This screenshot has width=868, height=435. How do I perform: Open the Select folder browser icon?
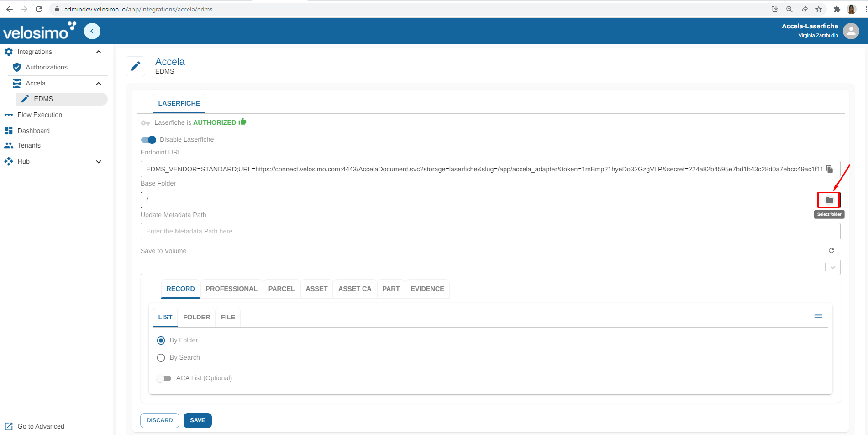pos(829,200)
